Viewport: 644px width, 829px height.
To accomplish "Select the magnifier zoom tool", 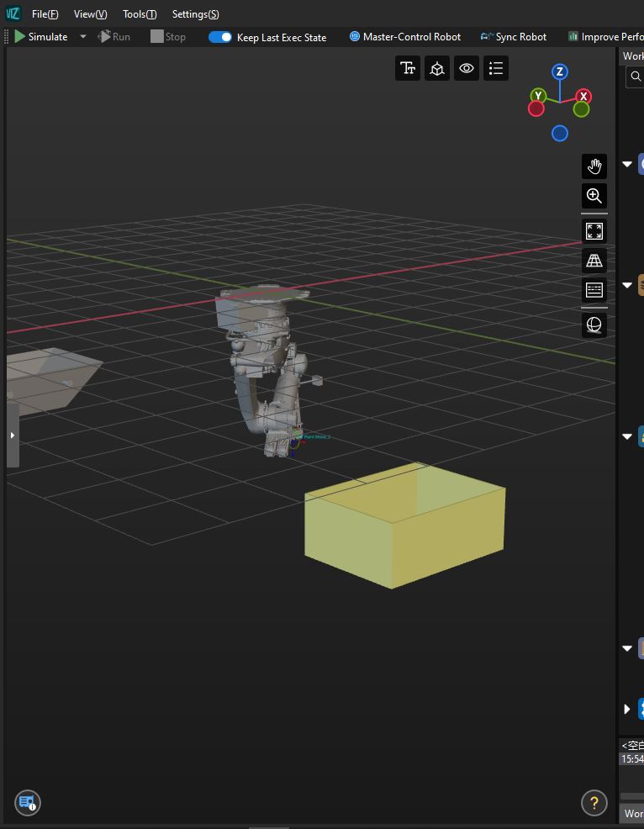I will (x=594, y=196).
